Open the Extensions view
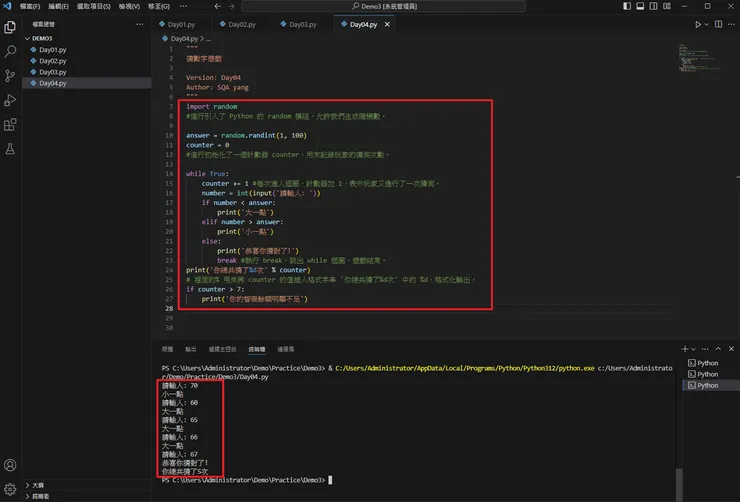740x502 pixels. [11, 125]
